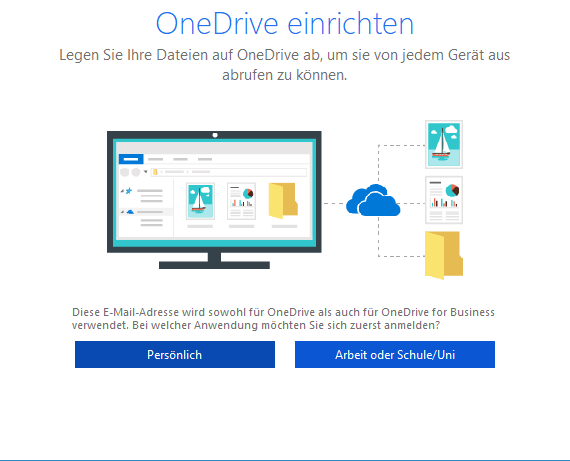Viewport: 570px width, 461px height.
Task: Click the small folder icon in address bar
Action: 155,172
